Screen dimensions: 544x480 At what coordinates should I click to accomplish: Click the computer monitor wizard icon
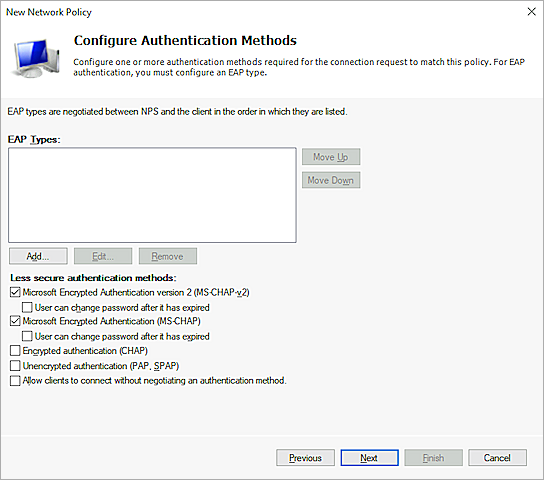(36, 58)
